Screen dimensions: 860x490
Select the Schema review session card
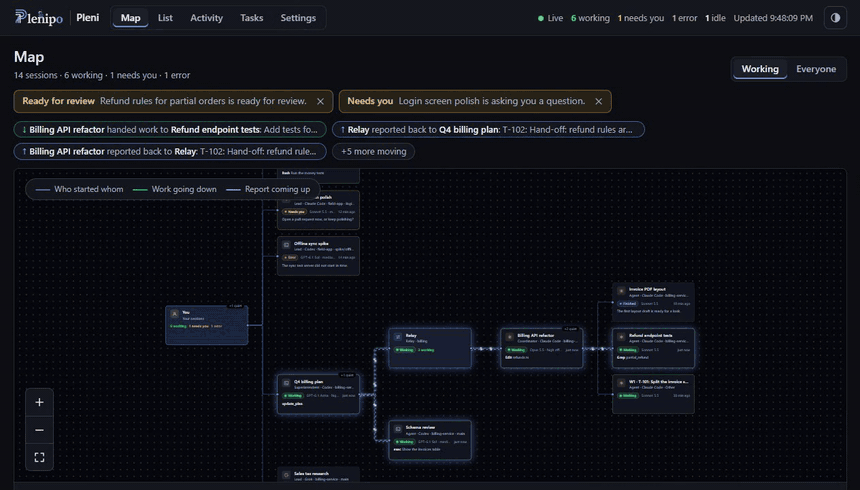(x=430, y=440)
